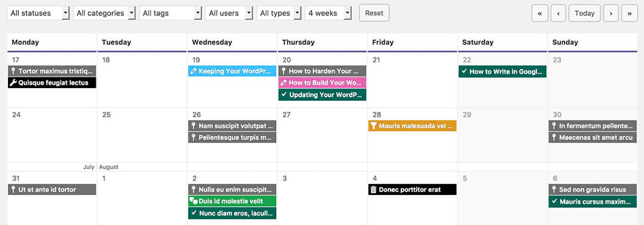The height and width of the screenshot is (225, 644).
Task: Click checkmark icon on How to Write in Google
Action: (x=464, y=71)
